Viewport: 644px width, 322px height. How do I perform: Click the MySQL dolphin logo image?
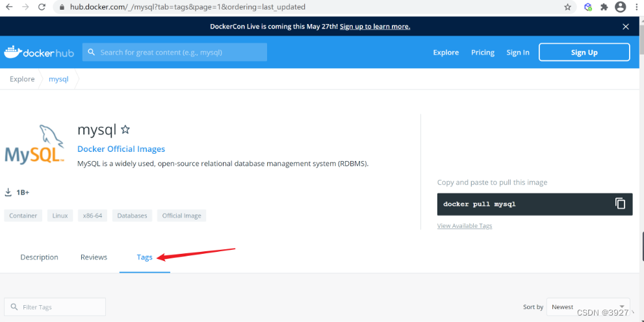(x=34, y=144)
